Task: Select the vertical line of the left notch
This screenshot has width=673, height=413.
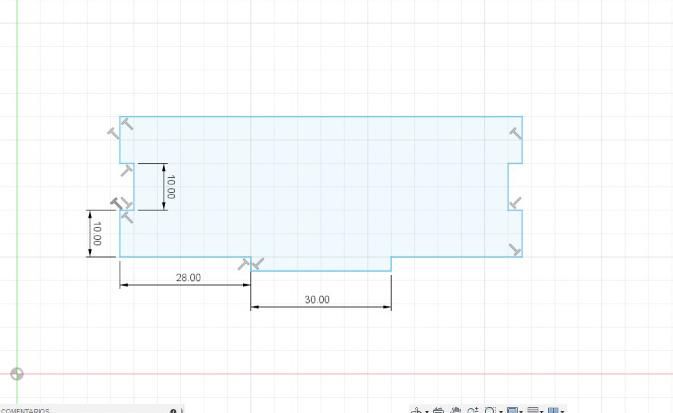Action: 134,187
